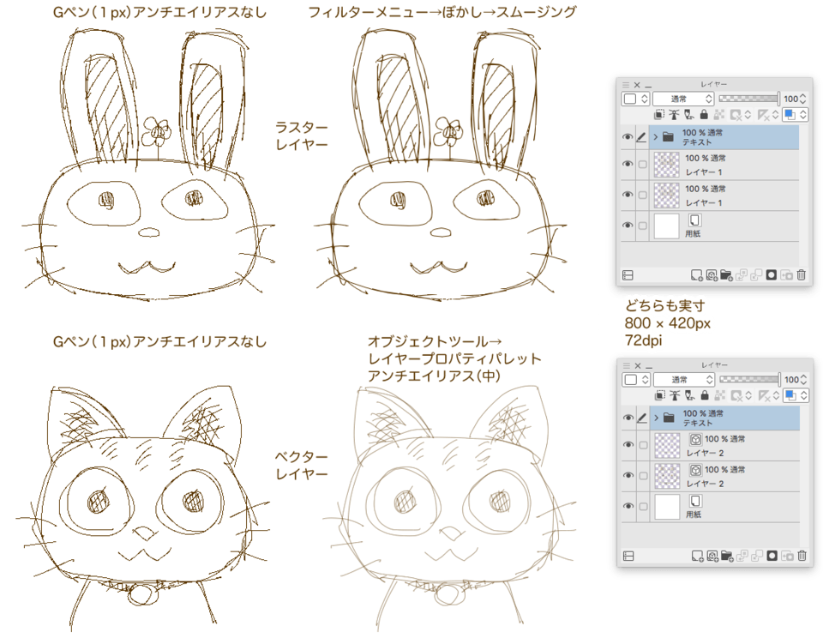Toggle two-pane layer view in レイヤー 2 panel
Screen dimensions: 823x644
click(628, 556)
